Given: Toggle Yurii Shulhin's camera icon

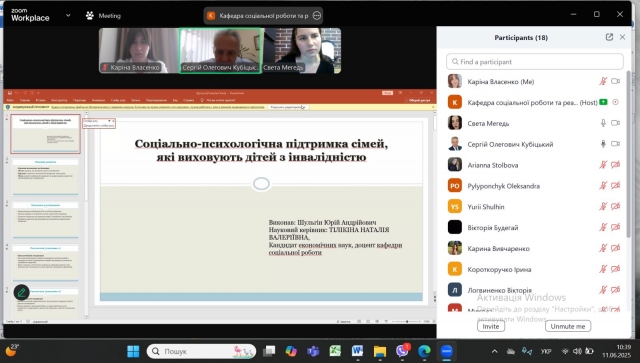Looking at the screenshot, I should (x=616, y=206).
